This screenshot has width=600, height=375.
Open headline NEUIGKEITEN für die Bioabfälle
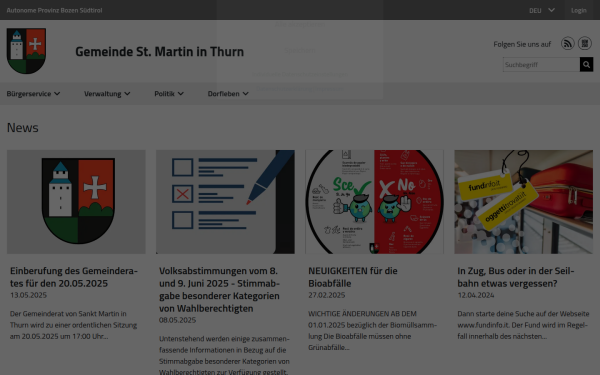tap(353, 277)
